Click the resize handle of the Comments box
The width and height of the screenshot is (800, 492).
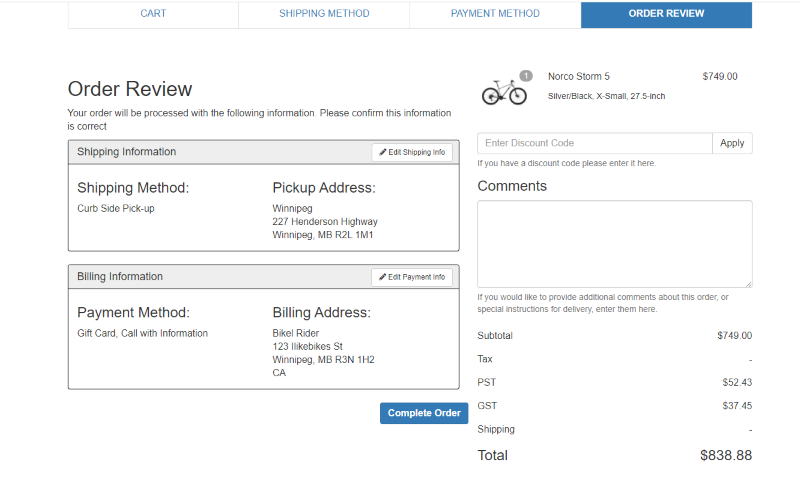[747, 283]
